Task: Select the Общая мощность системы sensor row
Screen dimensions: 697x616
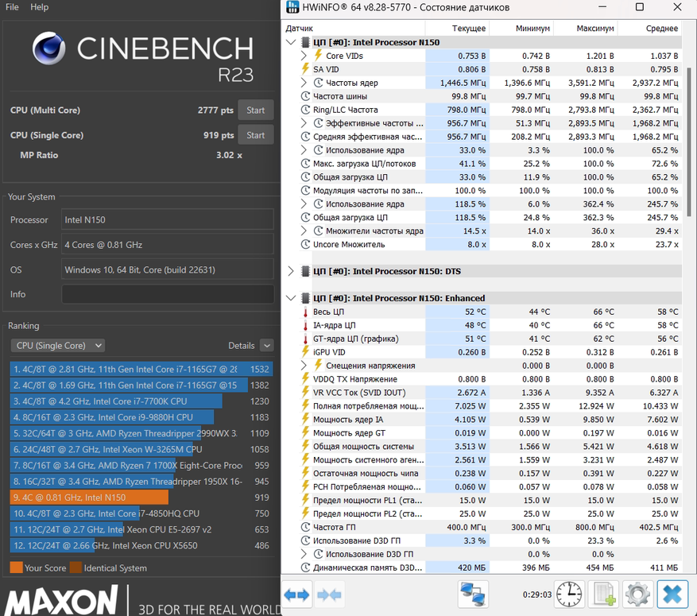Action: pyautogui.click(x=490, y=446)
